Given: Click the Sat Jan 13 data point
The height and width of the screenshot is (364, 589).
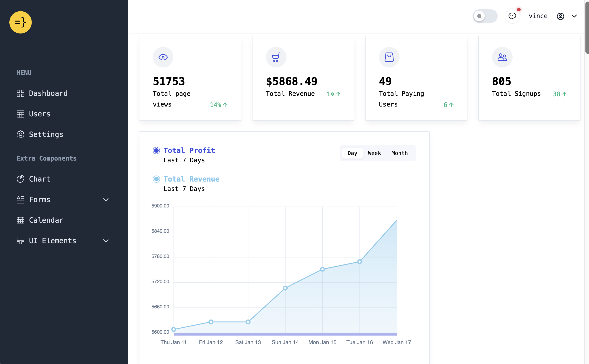Looking at the screenshot, I should point(248,322).
